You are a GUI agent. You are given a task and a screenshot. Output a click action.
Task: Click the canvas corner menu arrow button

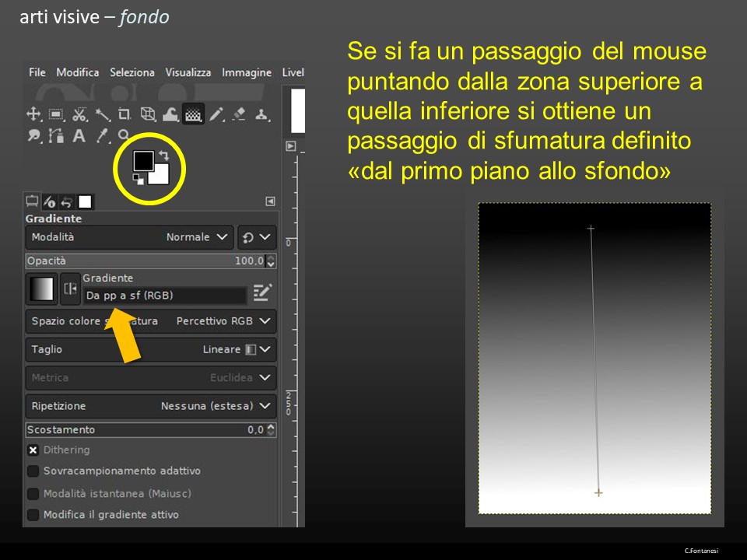(x=290, y=146)
